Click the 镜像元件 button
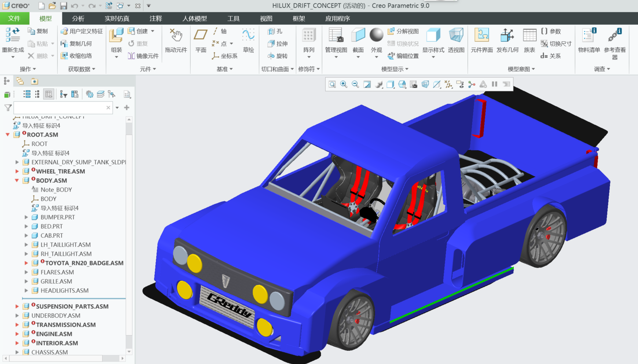Image resolution: width=638 pixels, height=364 pixels. (143, 56)
